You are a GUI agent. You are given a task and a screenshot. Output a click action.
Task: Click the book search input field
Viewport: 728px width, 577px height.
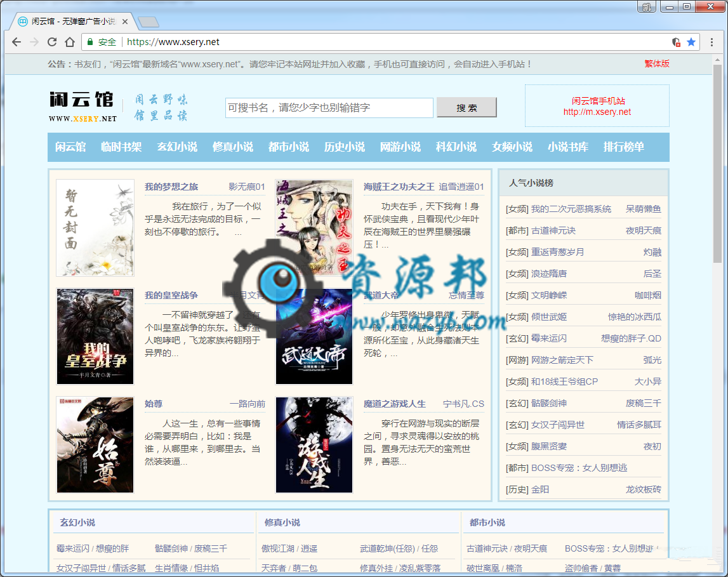pos(329,108)
